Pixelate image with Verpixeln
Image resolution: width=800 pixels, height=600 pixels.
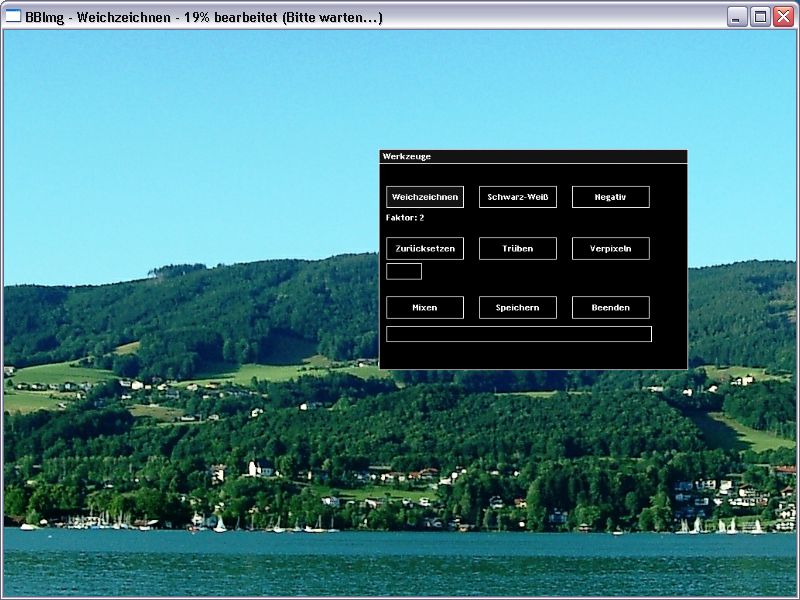610,248
